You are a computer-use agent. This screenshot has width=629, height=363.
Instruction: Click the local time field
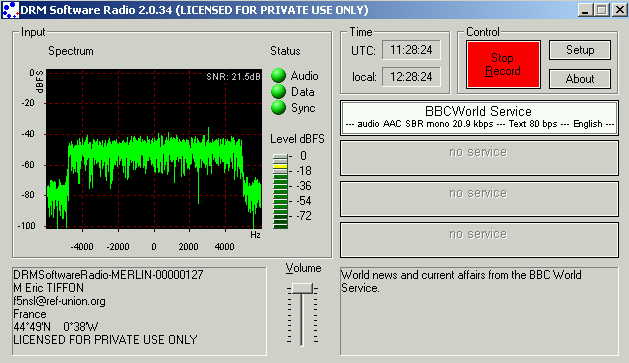(x=411, y=77)
